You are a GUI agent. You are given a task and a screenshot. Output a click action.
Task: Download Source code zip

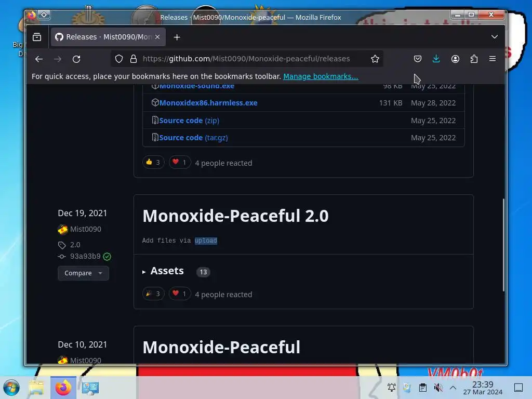click(189, 121)
